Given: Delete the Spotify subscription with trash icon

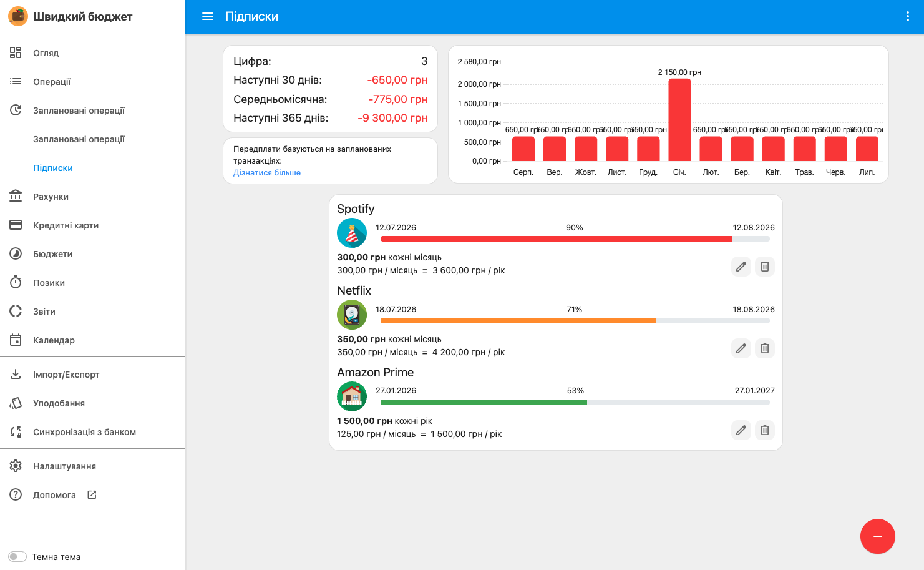Looking at the screenshot, I should tap(765, 267).
